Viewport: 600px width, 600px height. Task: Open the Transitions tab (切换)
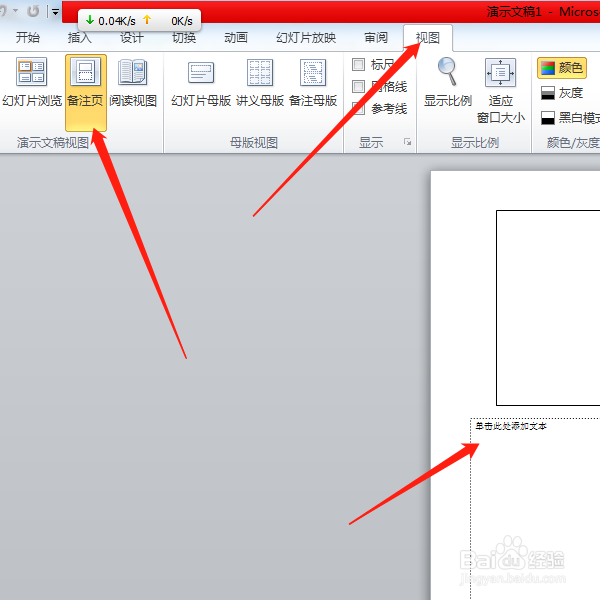[x=184, y=38]
